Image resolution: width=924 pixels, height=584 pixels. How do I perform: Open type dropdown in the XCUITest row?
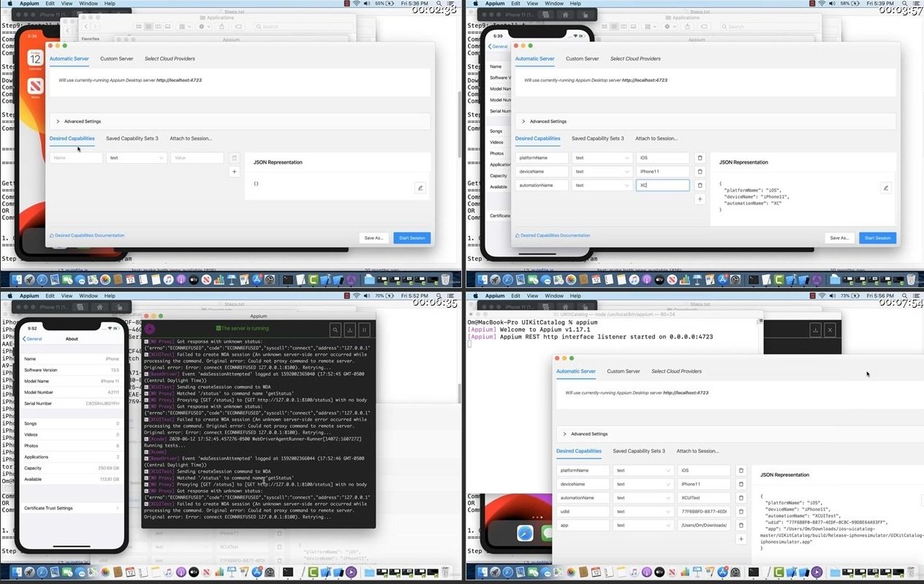click(x=643, y=498)
